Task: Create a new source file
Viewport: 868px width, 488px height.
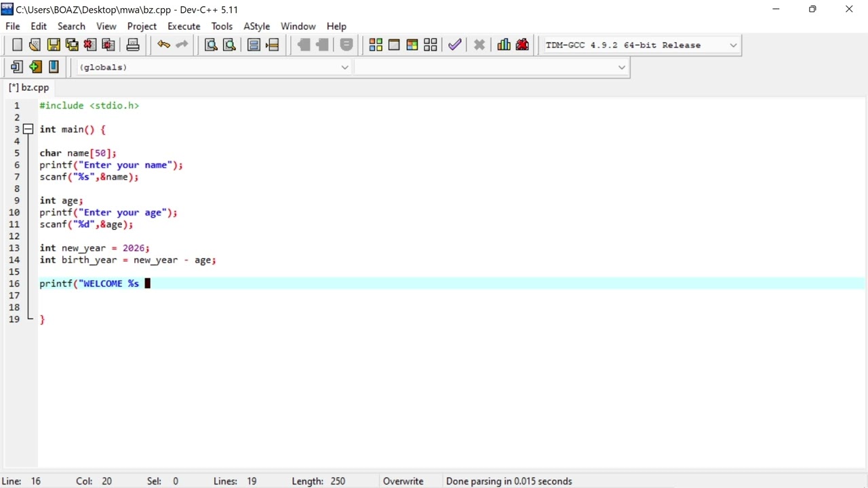Action: (17, 45)
